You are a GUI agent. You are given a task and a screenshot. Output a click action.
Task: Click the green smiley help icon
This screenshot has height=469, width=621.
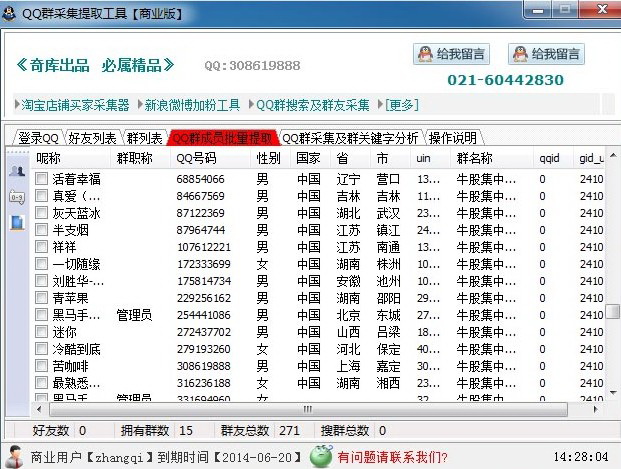click(x=321, y=456)
